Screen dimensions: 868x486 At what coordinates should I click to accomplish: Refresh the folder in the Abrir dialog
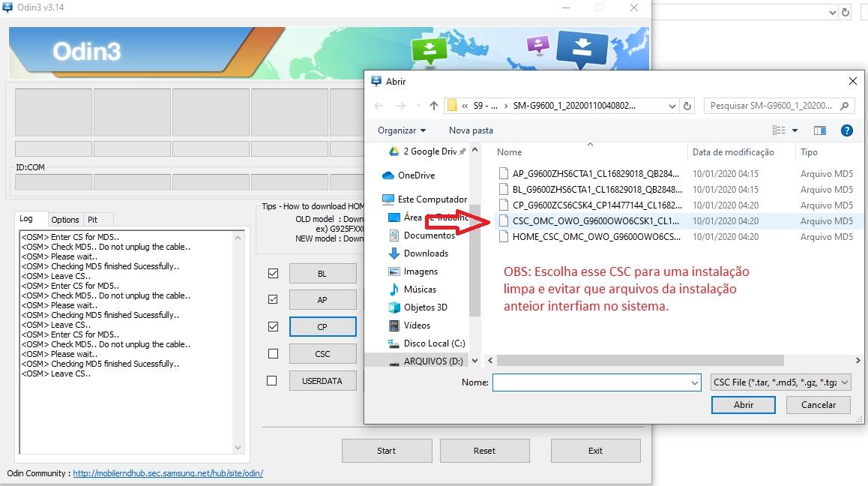click(687, 106)
